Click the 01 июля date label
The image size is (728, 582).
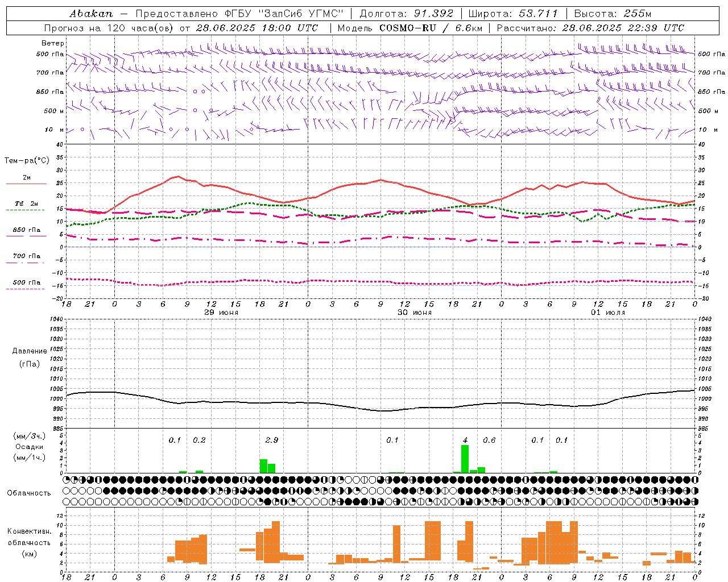[608, 313]
